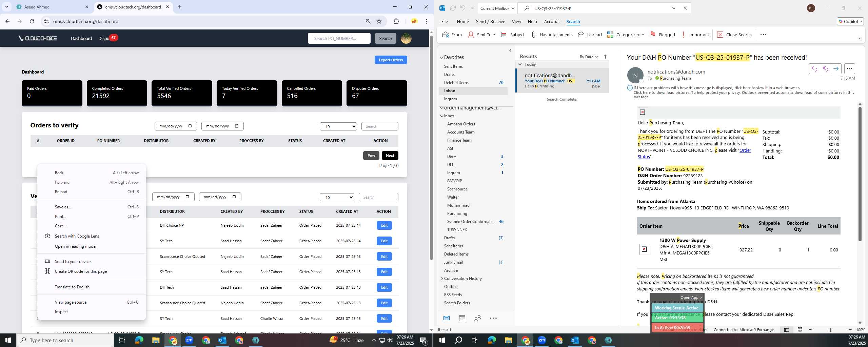
Task: Open more actions ellipsis in Outlook email header
Action: point(849,69)
